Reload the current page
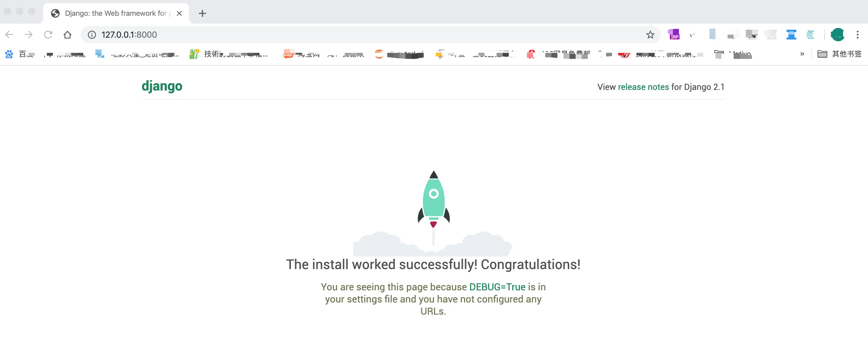 click(48, 35)
